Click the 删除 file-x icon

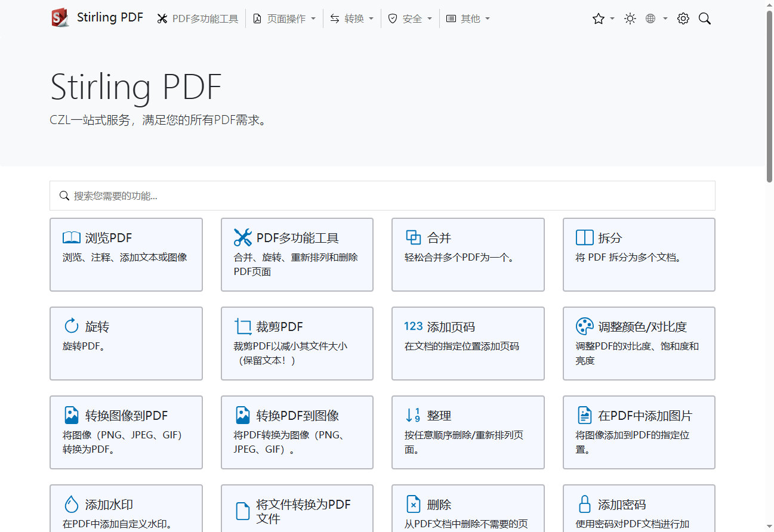point(414,504)
